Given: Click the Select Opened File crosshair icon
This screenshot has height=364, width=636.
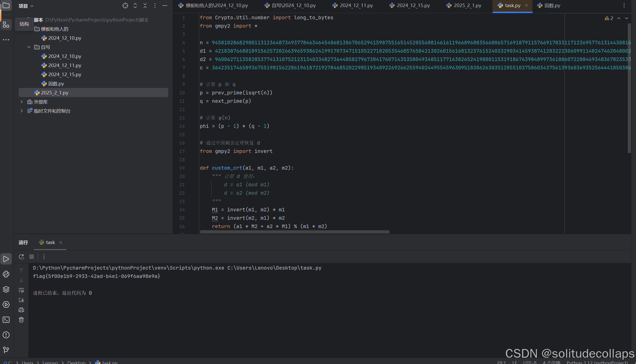Looking at the screenshot, I should point(125,6).
